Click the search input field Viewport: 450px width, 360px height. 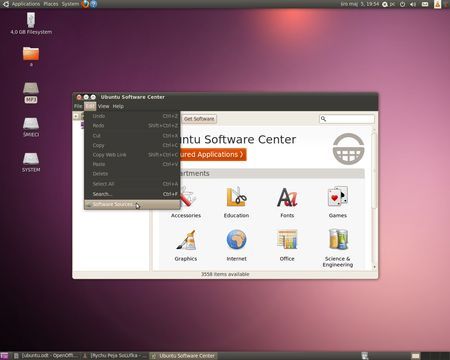pos(347,119)
